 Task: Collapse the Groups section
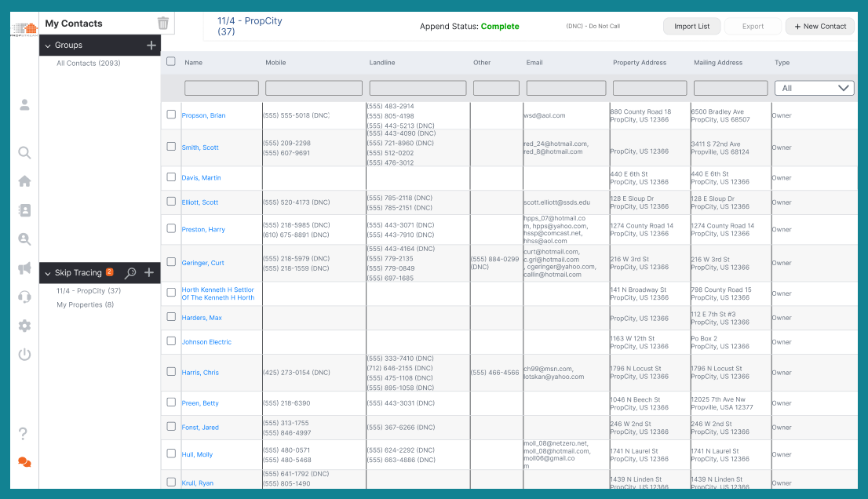click(49, 45)
